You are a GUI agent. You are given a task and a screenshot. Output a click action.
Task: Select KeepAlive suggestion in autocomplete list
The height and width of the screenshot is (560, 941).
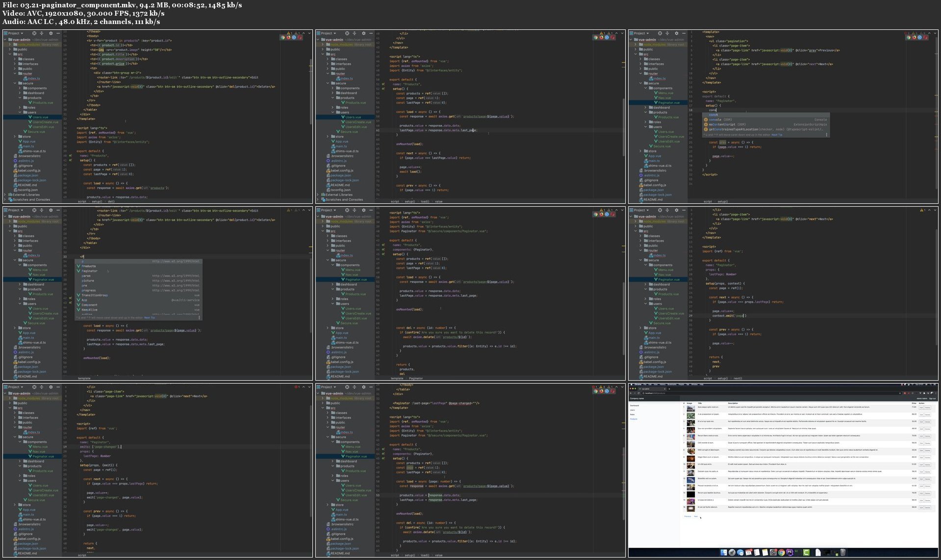coord(138,310)
